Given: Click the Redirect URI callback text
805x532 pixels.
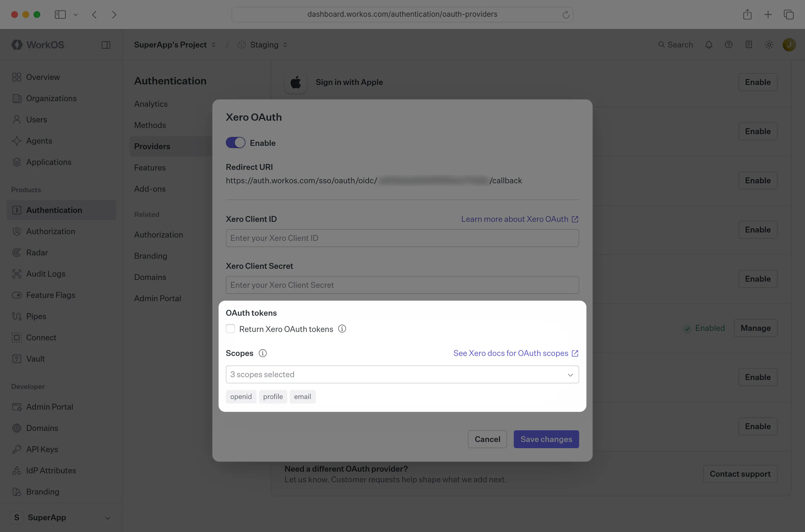Looking at the screenshot, I should pyautogui.click(x=374, y=180).
